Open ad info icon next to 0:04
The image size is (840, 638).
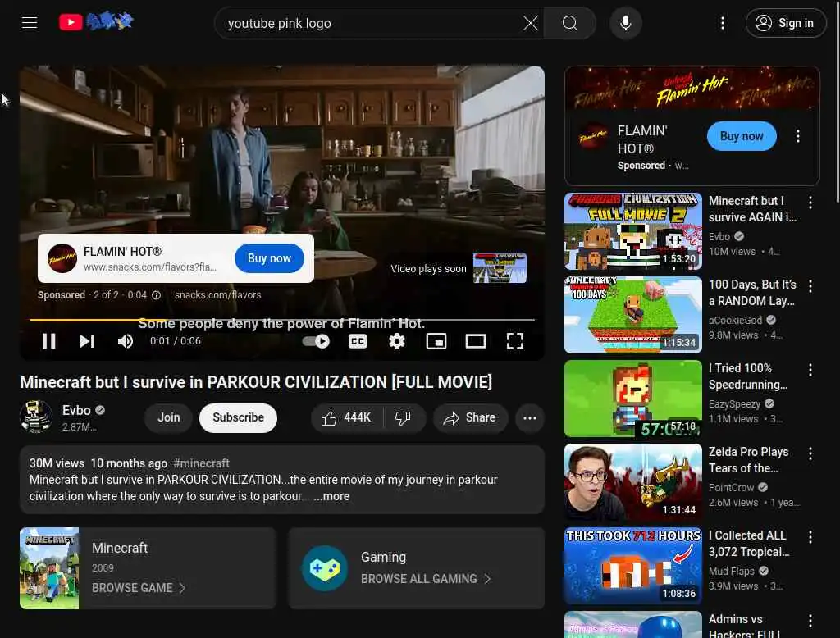(156, 295)
